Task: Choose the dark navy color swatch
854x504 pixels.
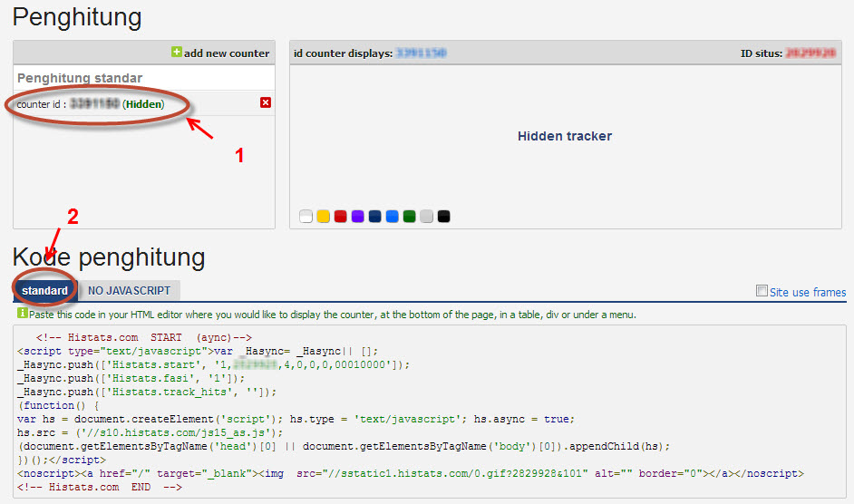Action: click(x=374, y=217)
